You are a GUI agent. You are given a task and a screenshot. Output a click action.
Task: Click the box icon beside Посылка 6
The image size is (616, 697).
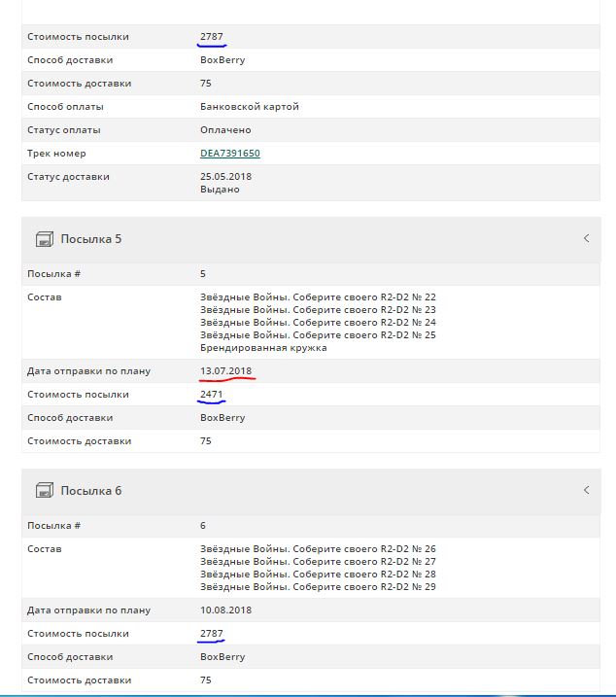(x=45, y=491)
